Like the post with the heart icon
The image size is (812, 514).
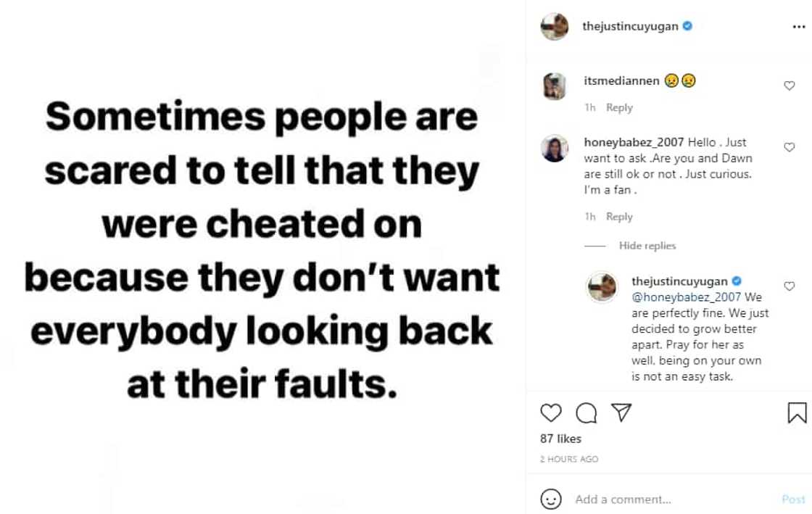tap(551, 413)
